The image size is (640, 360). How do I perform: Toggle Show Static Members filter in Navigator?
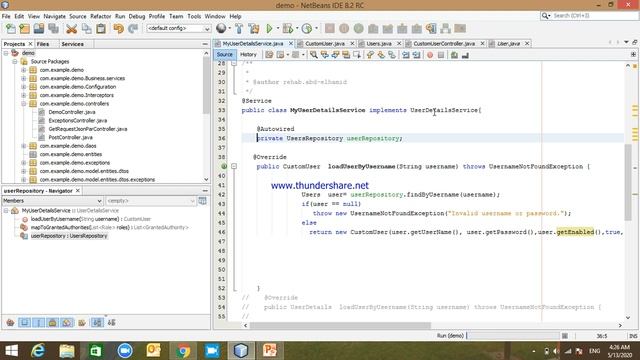pyautogui.click(x=39, y=322)
